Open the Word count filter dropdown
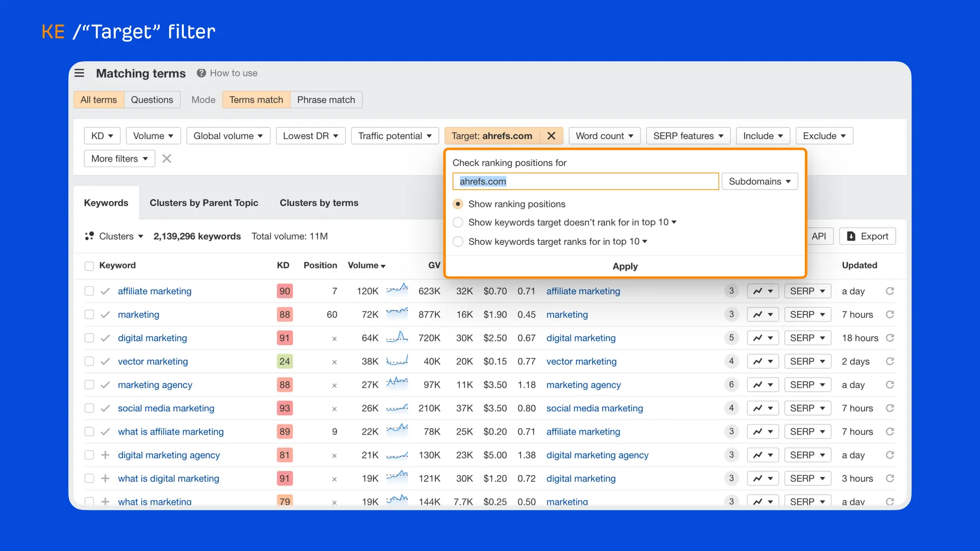 (604, 136)
